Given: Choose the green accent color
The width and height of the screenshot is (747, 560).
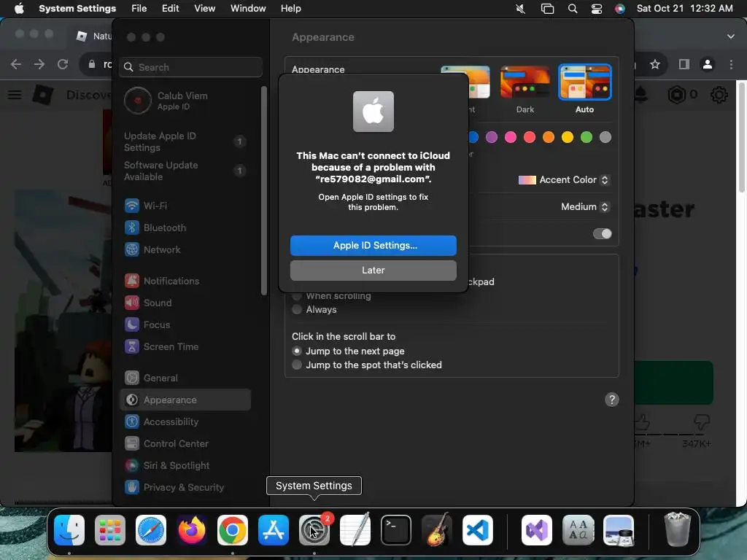Looking at the screenshot, I should coord(587,137).
